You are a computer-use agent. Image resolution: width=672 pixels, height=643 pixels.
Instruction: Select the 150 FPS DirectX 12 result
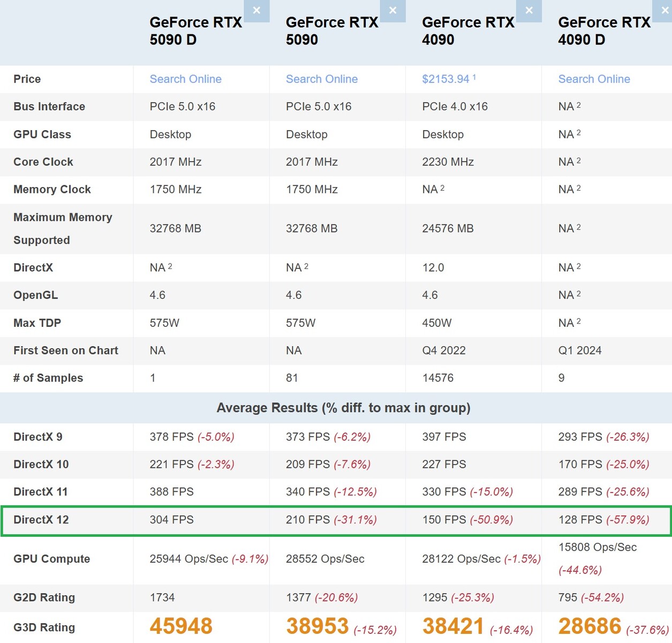click(x=444, y=520)
